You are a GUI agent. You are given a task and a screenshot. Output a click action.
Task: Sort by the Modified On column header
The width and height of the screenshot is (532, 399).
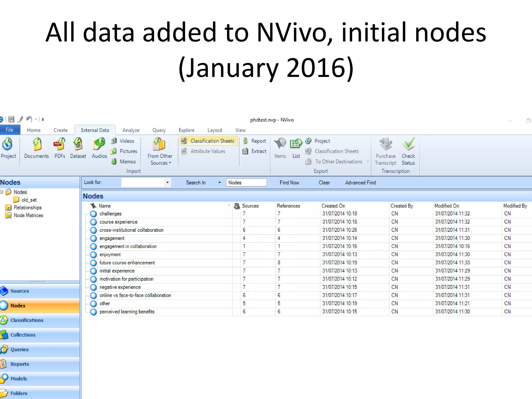[x=467, y=206]
